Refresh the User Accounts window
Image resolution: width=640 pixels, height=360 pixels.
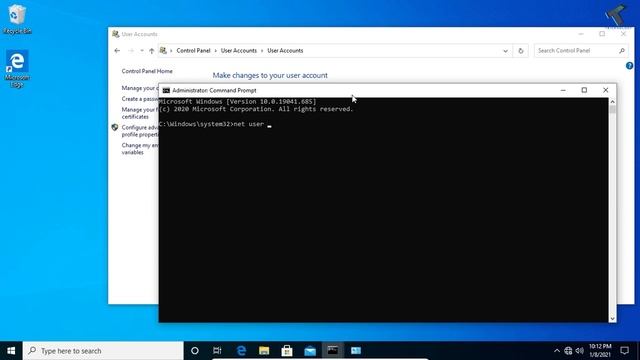(521, 51)
